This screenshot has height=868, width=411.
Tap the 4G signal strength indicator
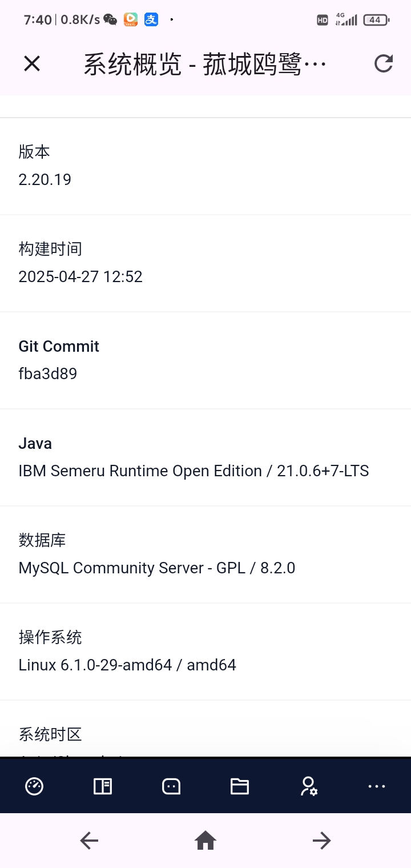[346, 19]
